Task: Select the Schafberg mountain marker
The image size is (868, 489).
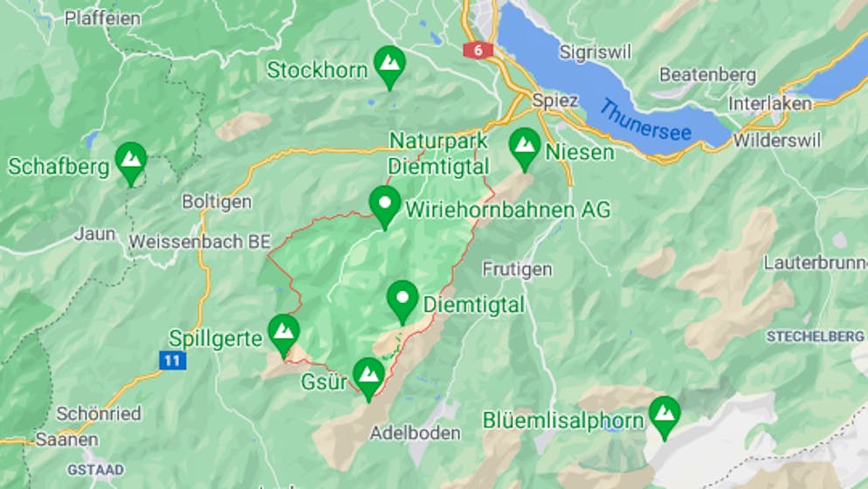Action: click(x=131, y=162)
